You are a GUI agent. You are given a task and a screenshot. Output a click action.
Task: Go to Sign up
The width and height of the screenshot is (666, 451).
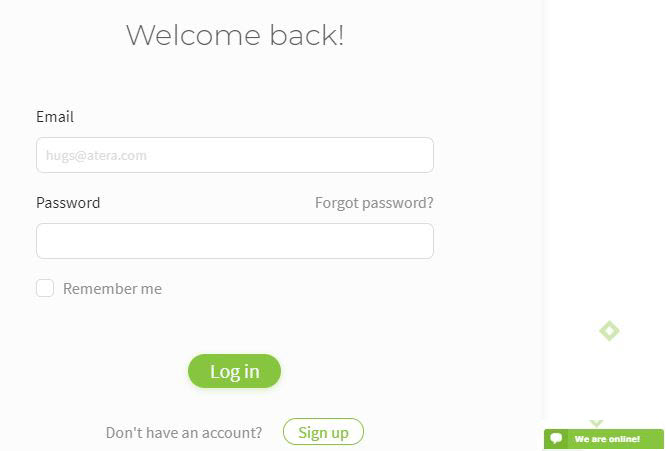click(323, 432)
